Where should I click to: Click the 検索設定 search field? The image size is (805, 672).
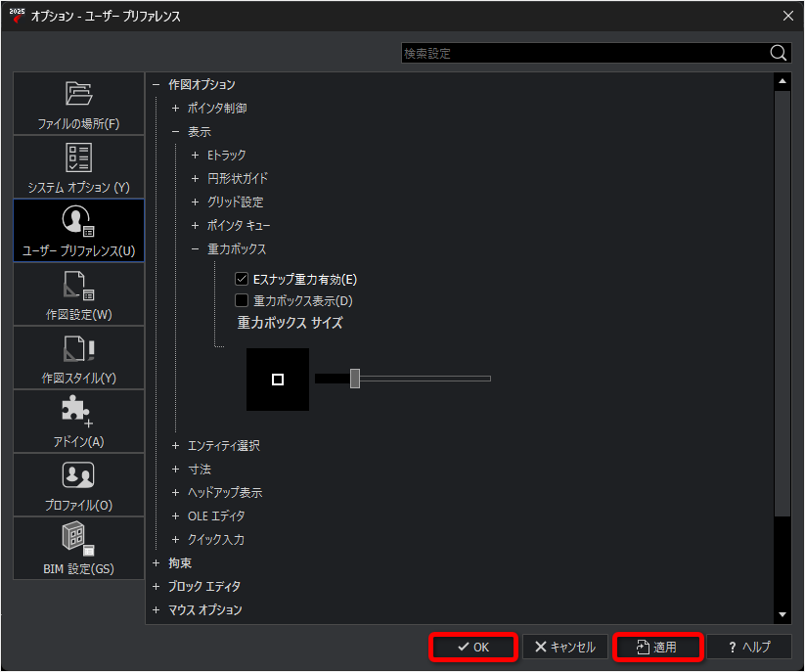click(585, 53)
